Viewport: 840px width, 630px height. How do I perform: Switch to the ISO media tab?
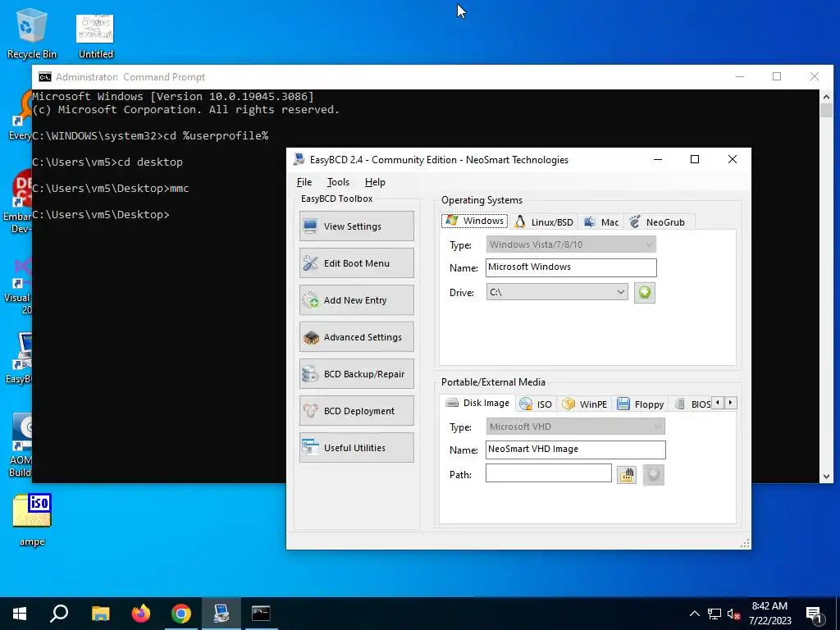click(x=536, y=404)
